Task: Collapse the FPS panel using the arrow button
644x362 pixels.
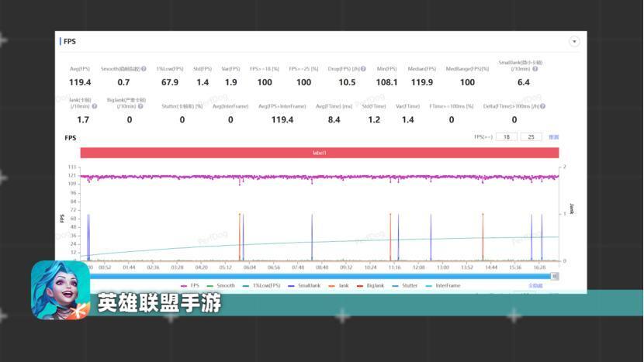Action: 574,41
